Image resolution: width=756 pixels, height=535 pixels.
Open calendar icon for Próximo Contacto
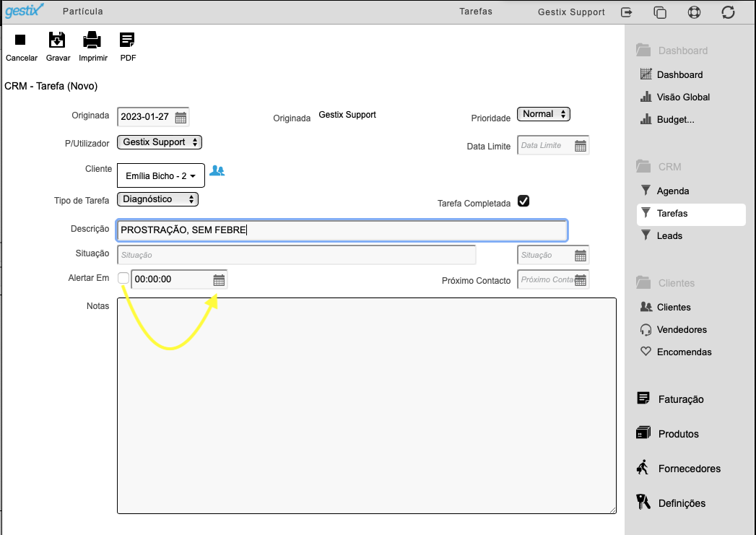[x=581, y=280]
